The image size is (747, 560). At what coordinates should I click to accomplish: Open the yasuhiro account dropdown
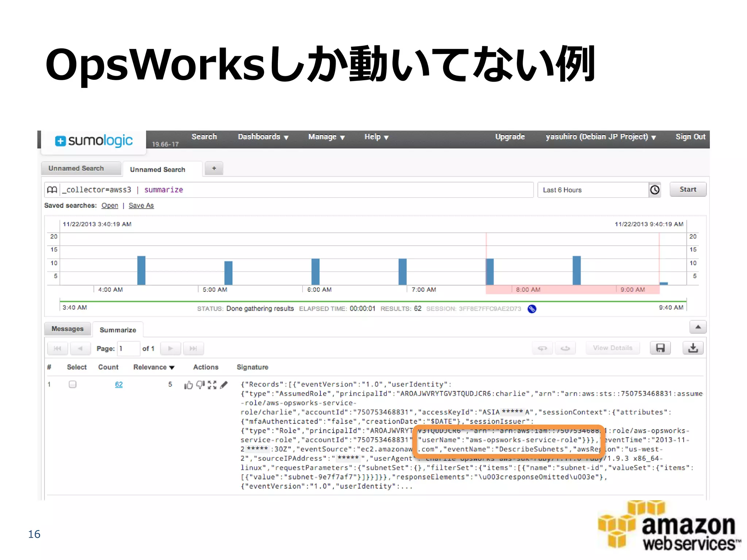coord(601,137)
